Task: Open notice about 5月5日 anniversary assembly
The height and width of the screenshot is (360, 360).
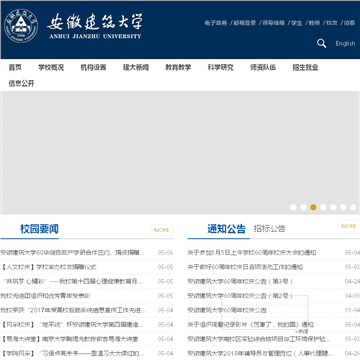Action: pos(252,253)
